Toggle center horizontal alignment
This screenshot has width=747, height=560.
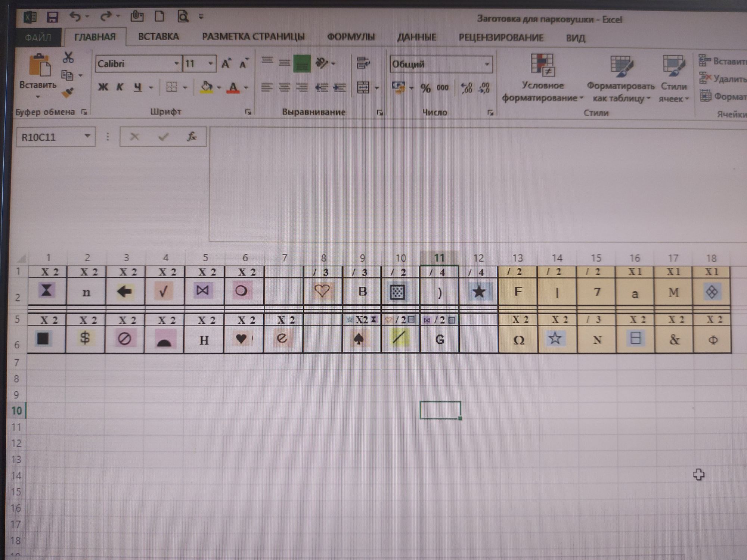[284, 88]
